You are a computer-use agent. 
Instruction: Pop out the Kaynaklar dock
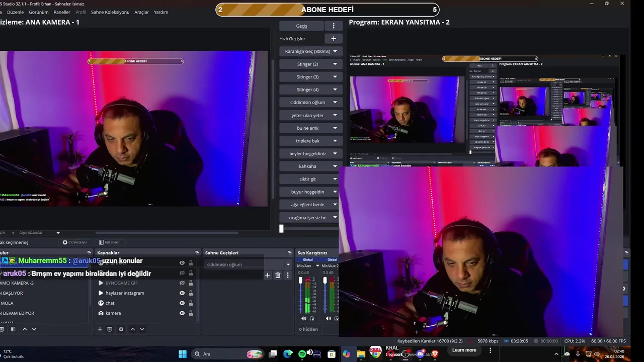pos(197,253)
